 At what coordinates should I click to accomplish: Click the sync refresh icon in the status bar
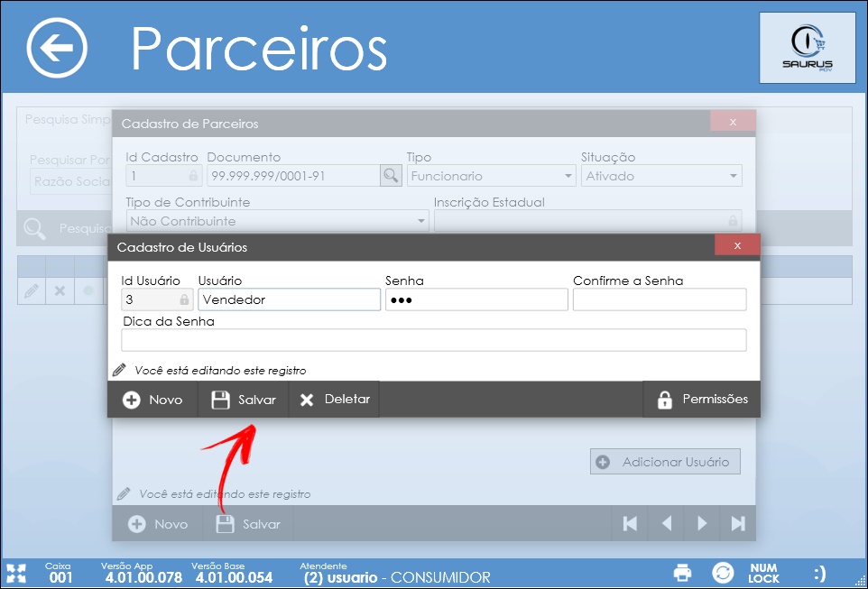(723, 573)
